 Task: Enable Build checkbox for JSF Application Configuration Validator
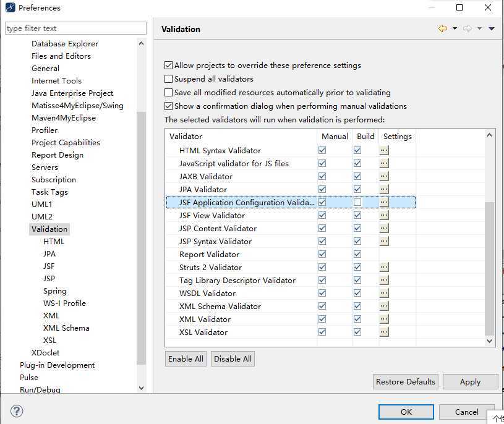pos(357,202)
